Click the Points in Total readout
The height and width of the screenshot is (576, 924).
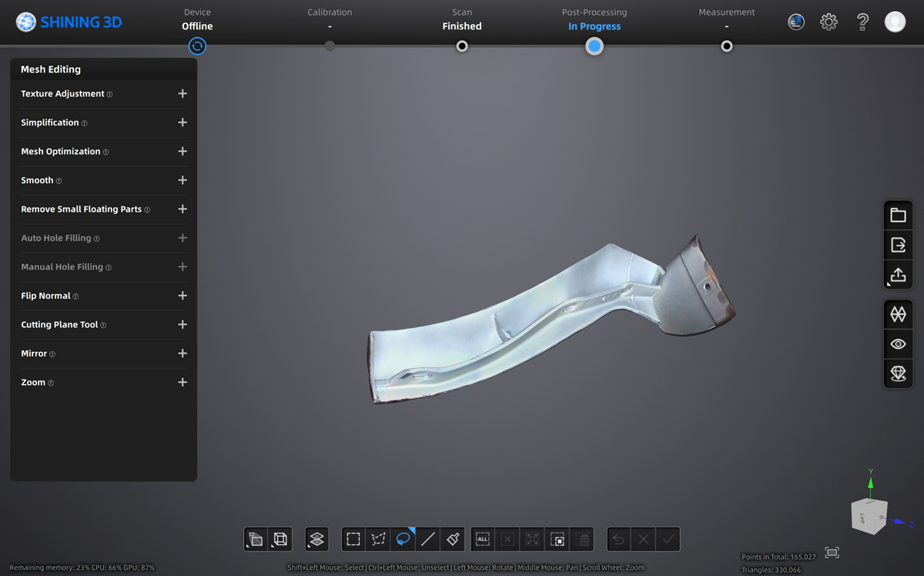pyautogui.click(x=778, y=557)
